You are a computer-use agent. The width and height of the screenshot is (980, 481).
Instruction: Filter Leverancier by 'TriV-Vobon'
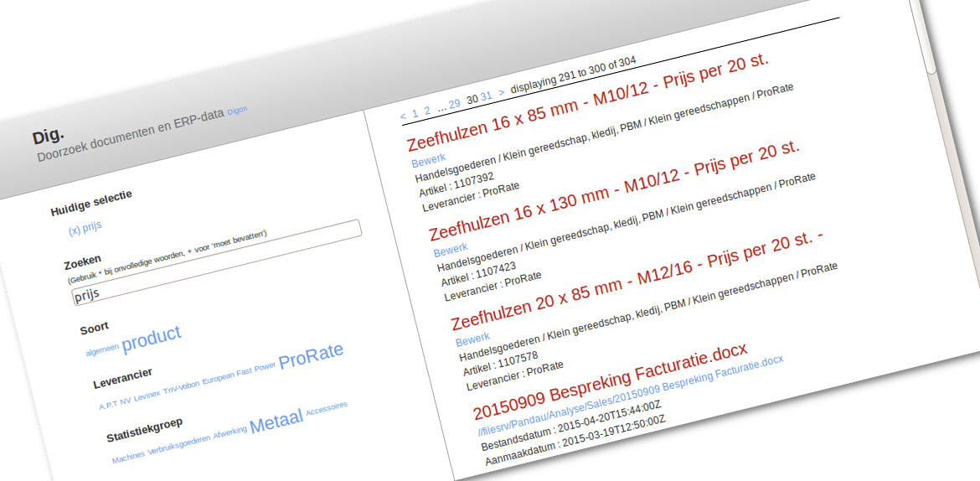(181, 388)
